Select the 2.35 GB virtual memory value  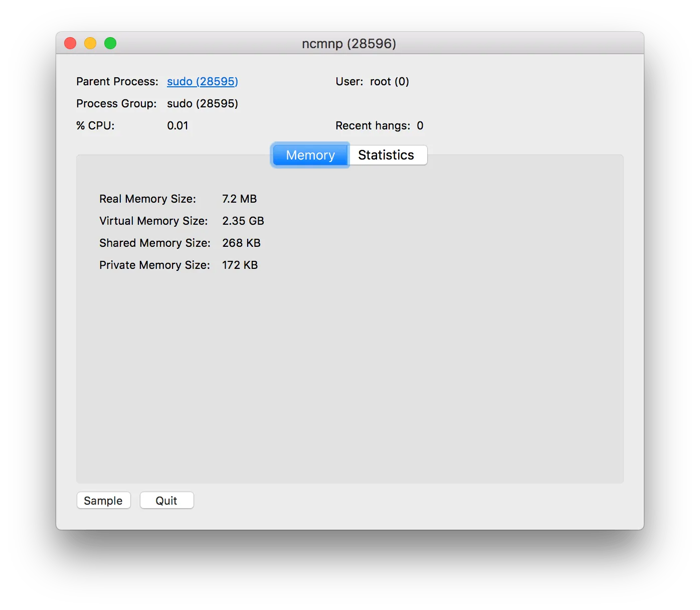coord(243,221)
